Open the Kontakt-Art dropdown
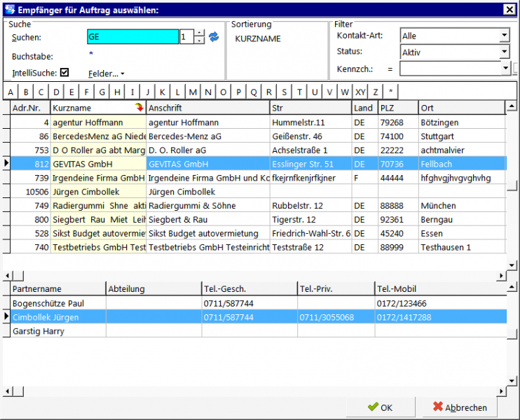520x420 pixels. [505, 35]
